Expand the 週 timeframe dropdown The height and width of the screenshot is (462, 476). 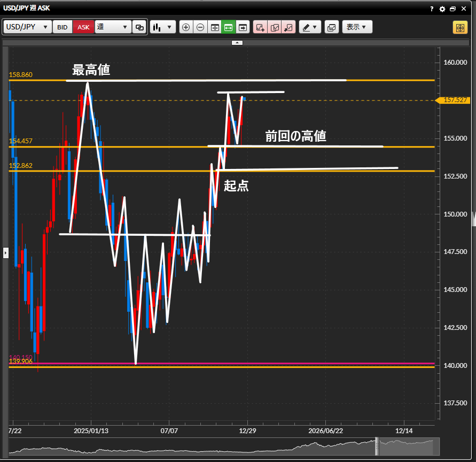pos(113,27)
